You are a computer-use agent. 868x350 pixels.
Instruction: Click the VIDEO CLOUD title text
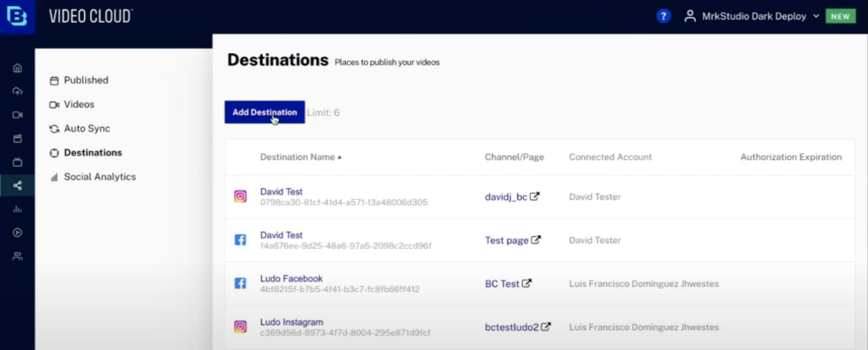pos(91,16)
